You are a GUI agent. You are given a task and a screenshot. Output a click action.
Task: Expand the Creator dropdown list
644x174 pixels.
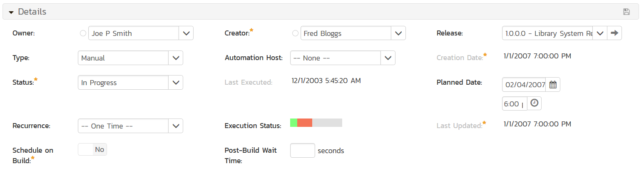point(398,33)
